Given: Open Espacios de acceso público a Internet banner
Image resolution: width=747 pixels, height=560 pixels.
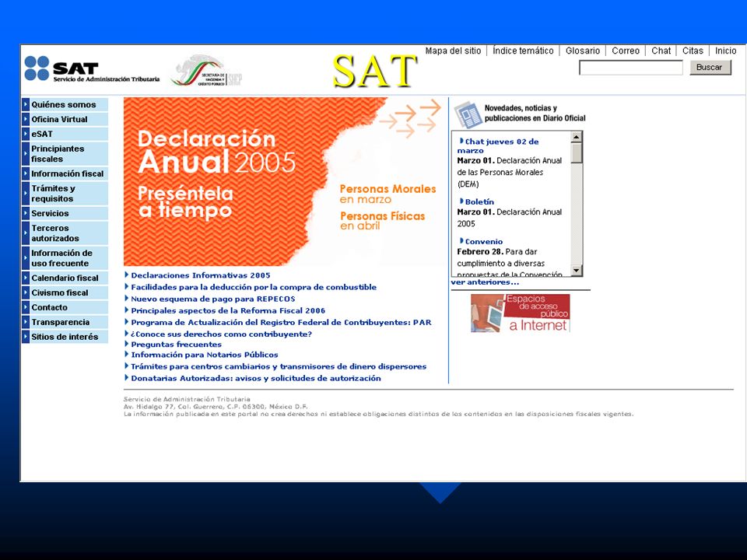Looking at the screenshot, I should 521,313.
